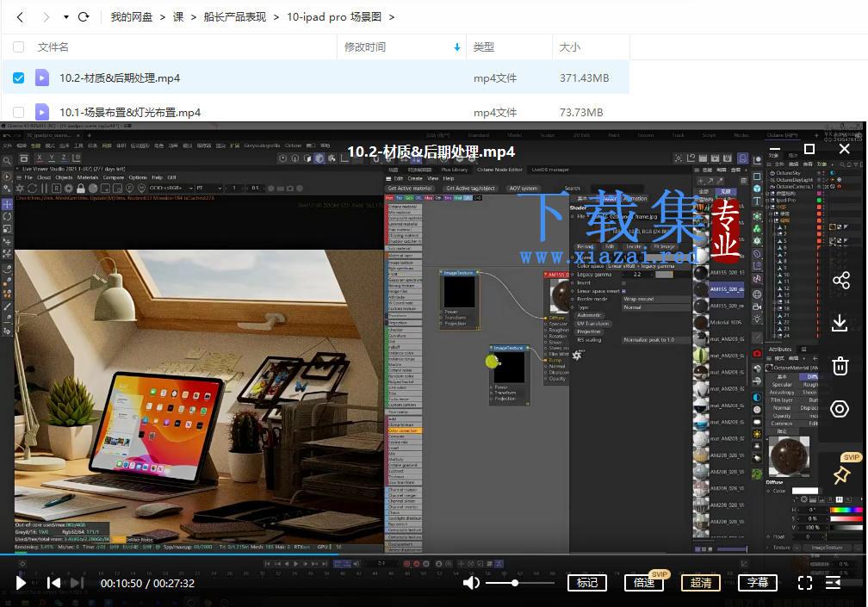Select the file name 10.1-场景布置&灯光布置.mp4
This screenshot has width=868, height=607.
(130, 112)
